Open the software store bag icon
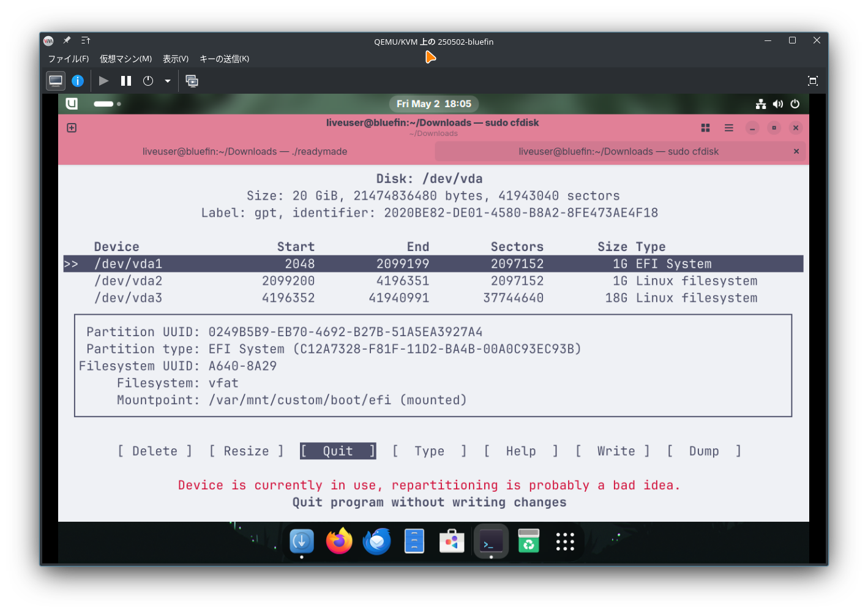868x613 pixels. coord(452,541)
